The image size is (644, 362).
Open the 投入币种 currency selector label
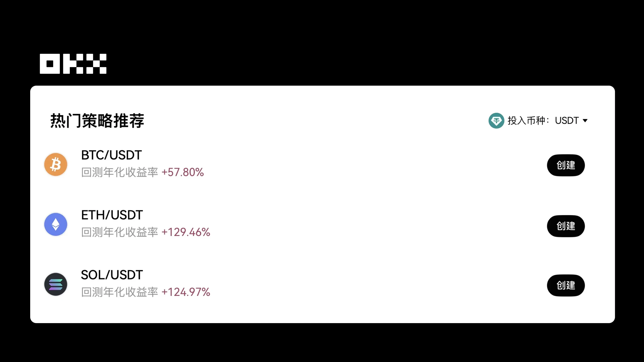point(527,121)
